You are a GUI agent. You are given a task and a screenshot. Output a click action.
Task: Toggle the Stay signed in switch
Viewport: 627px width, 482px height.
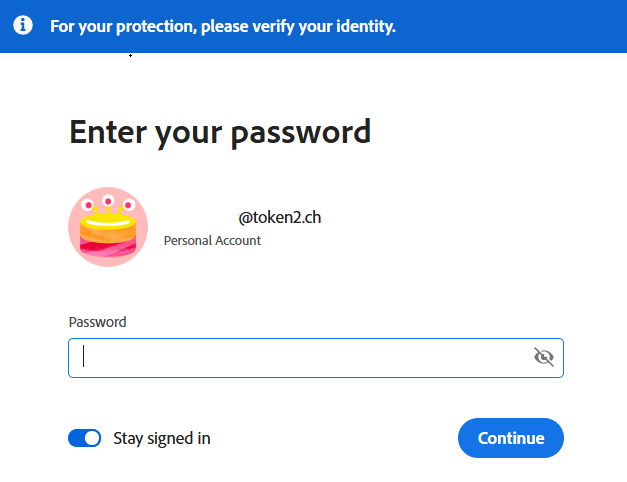pos(85,438)
